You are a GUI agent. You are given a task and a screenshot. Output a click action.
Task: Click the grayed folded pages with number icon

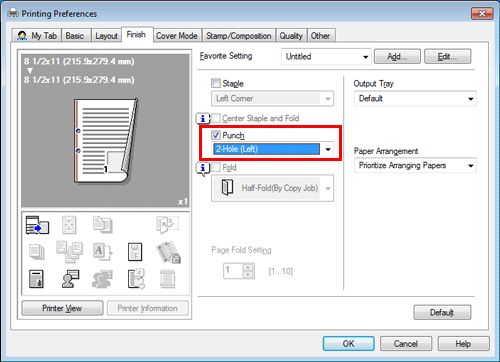click(167, 225)
